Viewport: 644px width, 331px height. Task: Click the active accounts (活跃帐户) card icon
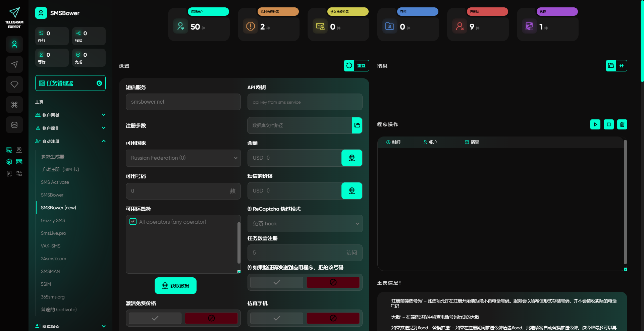tap(180, 26)
